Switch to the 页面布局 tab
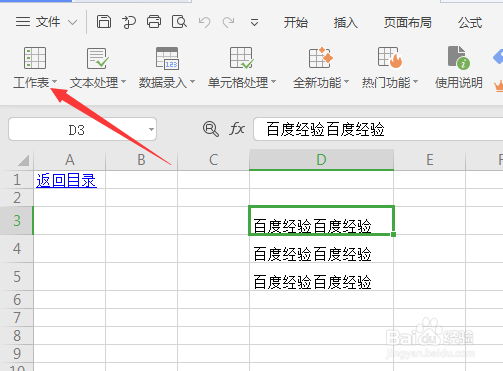503x371 pixels. tap(408, 23)
